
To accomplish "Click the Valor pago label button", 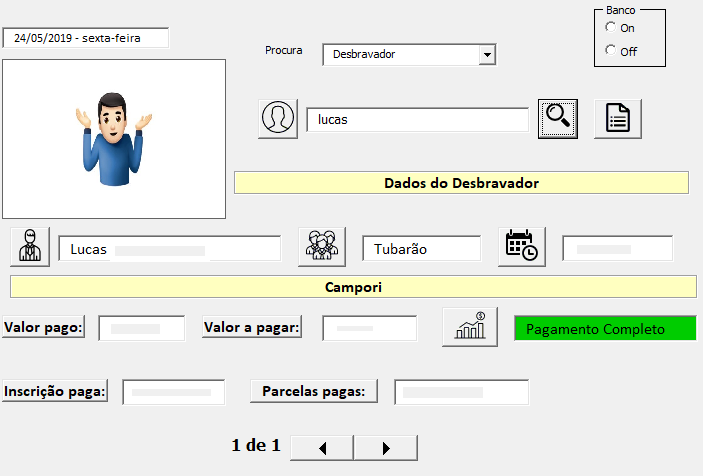I will (43, 327).
